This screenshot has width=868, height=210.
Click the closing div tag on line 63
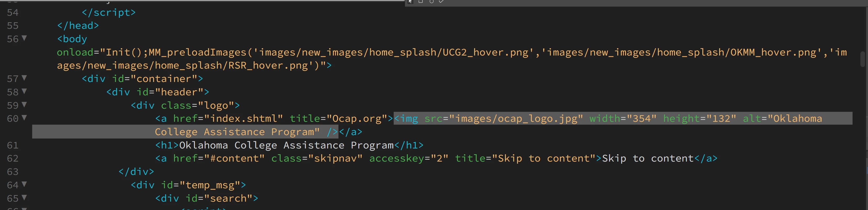coord(136,172)
